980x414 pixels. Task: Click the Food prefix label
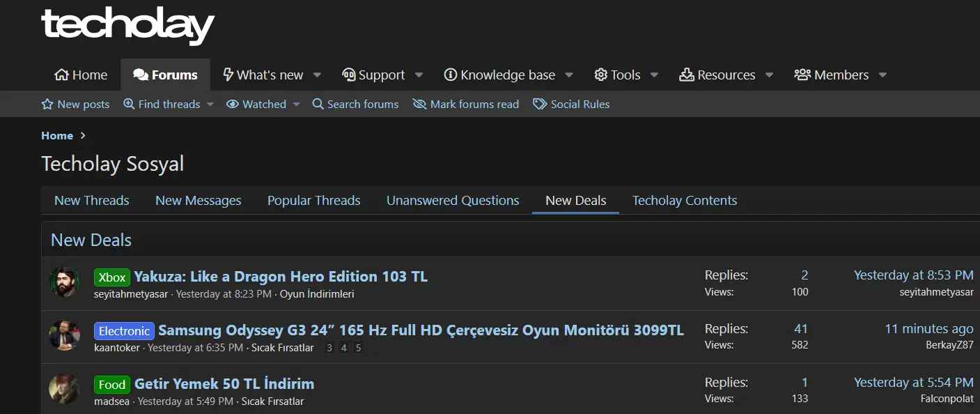tap(112, 384)
